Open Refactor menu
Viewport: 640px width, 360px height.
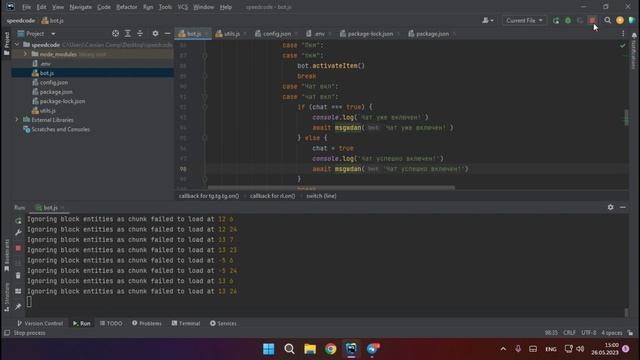[127, 7]
